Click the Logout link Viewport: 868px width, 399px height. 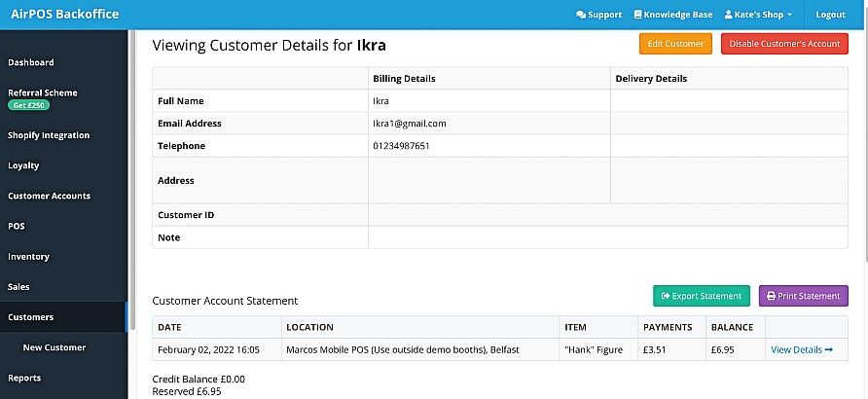[x=830, y=15]
